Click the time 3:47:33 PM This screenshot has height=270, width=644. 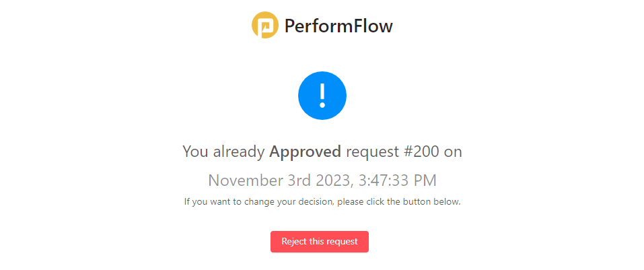397,180
